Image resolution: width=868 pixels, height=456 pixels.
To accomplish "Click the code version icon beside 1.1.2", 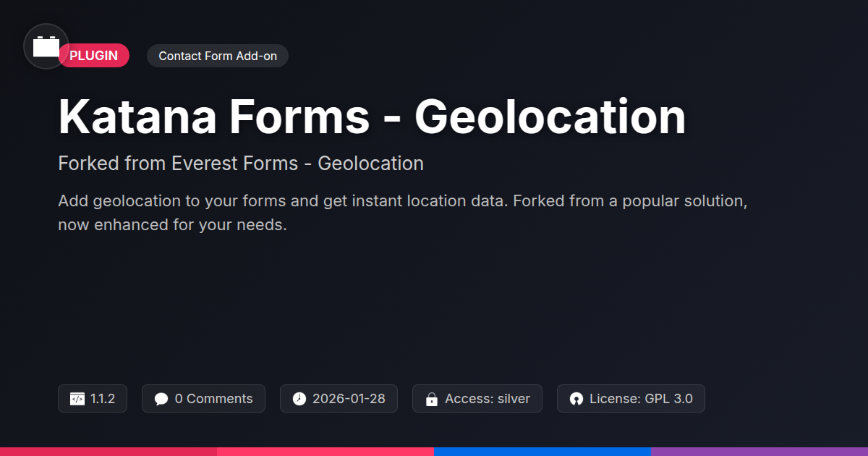I will (x=77, y=399).
